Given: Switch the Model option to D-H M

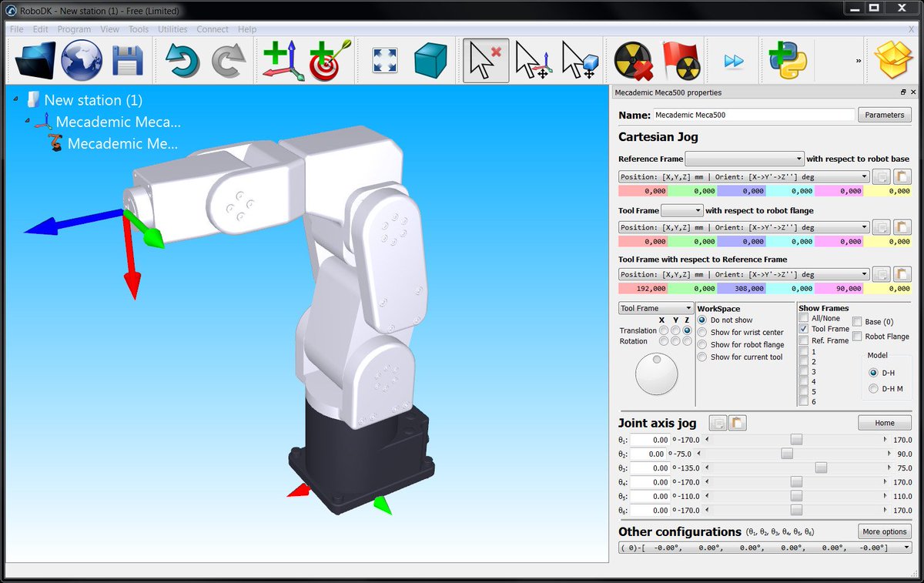Looking at the screenshot, I should click(872, 389).
